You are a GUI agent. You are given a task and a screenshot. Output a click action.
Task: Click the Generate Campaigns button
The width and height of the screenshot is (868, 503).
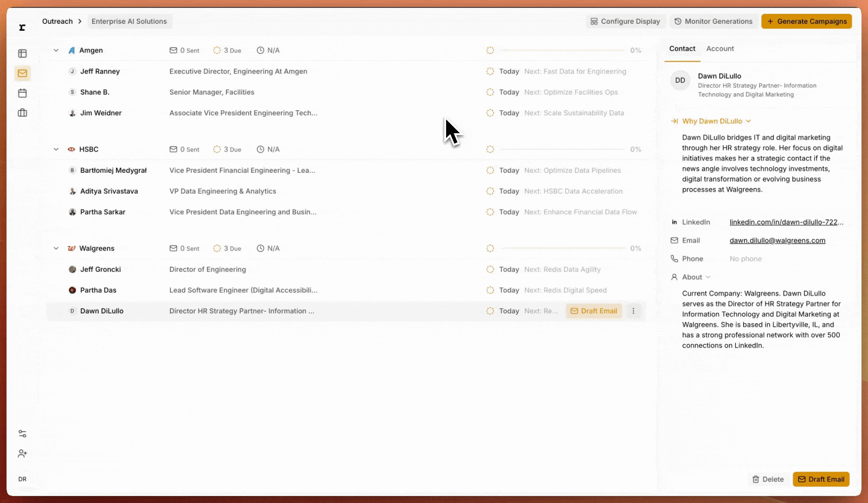point(806,21)
